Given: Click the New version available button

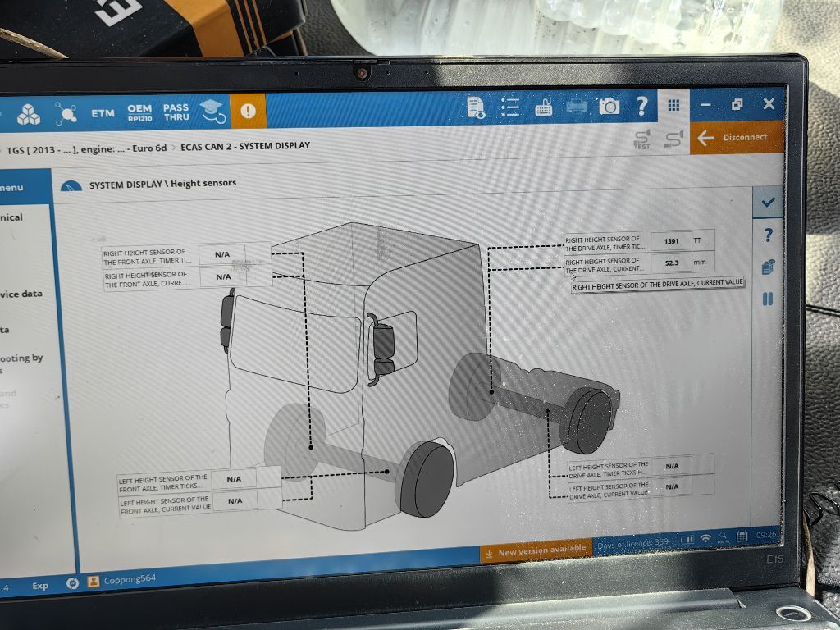Looking at the screenshot, I should click(x=536, y=550).
